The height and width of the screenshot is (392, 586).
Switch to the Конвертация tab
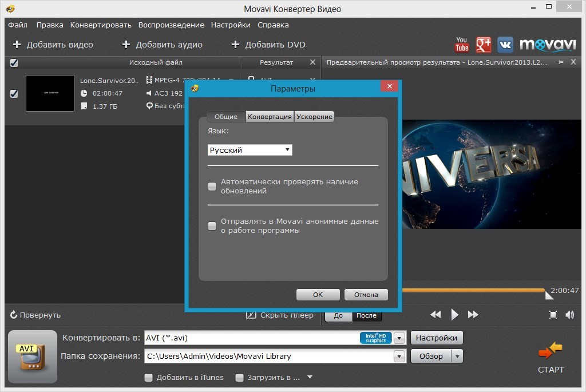(x=270, y=117)
